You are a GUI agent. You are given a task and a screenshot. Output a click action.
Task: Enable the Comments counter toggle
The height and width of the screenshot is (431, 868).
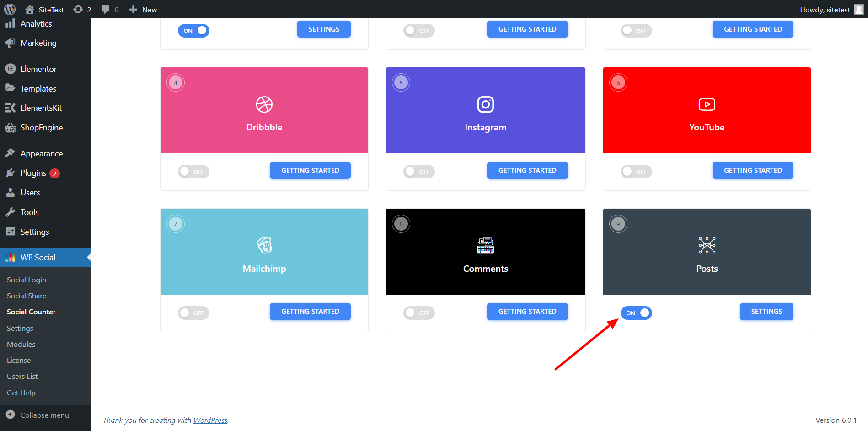coord(419,313)
